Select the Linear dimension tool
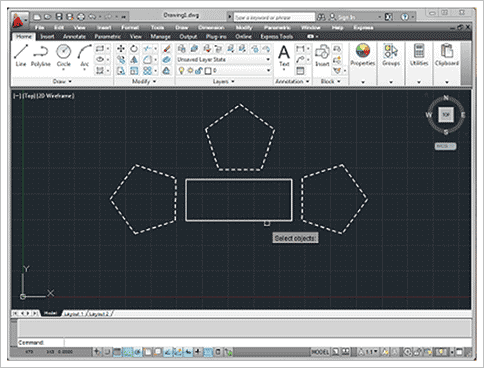The width and height of the screenshot is (484, 368). click(x=300, y=49)
